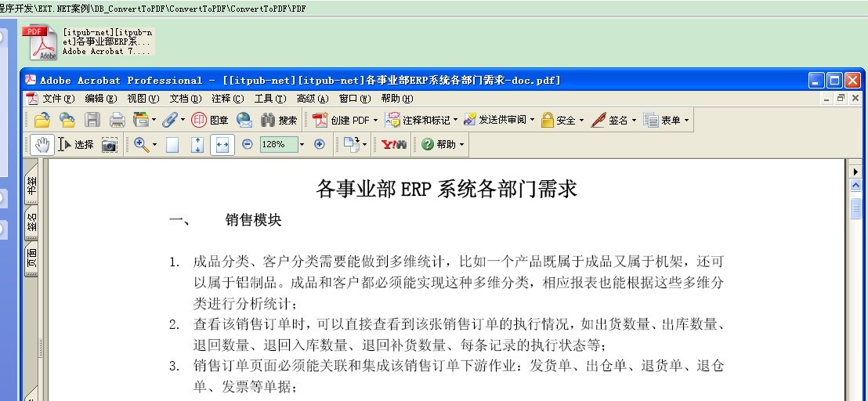This screenshot has height=401, width=868.
Task: Select the Hand tool
Action: pyautogui.click(x=42, y=144)
